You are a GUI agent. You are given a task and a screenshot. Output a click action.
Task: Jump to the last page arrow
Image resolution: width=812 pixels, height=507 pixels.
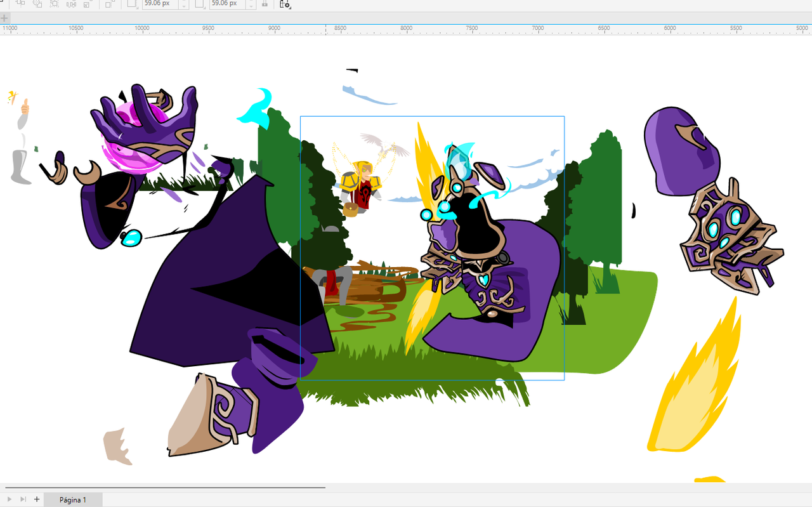click(x=23, y=499)
